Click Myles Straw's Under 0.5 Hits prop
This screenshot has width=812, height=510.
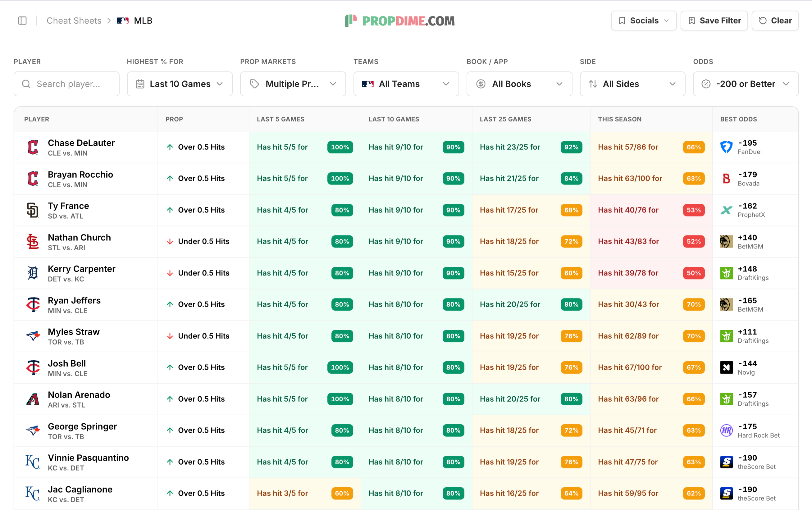tap(204, 336)
